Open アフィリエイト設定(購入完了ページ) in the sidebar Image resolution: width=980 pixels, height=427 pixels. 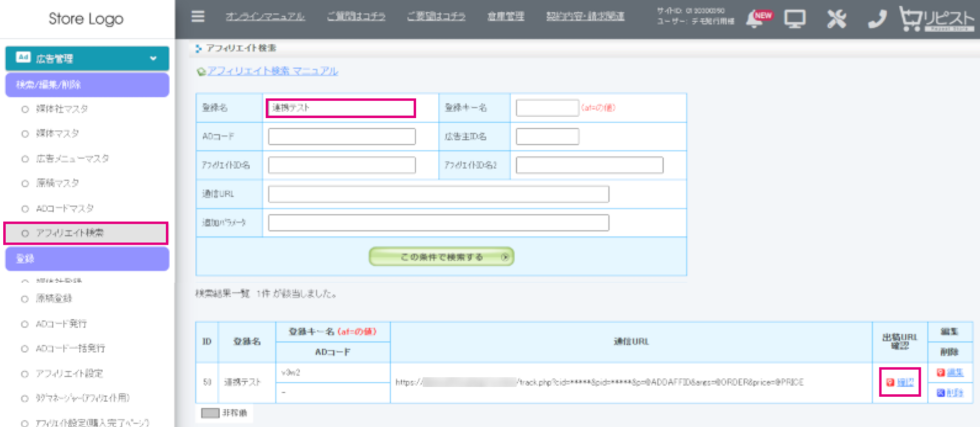pyautogui.click(x=92, y=423)
